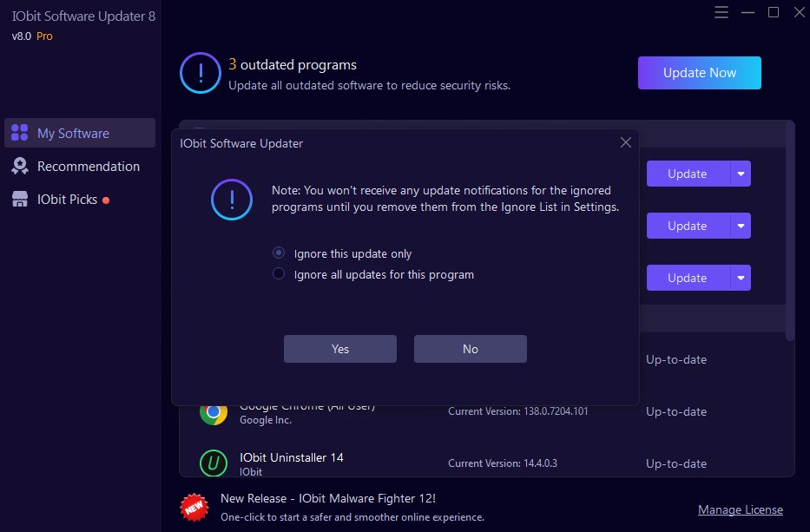Image resolution: width=810 pixels, height=532 pixels.
Task: Open the IObit Picks section
Action: pos(67,199)
